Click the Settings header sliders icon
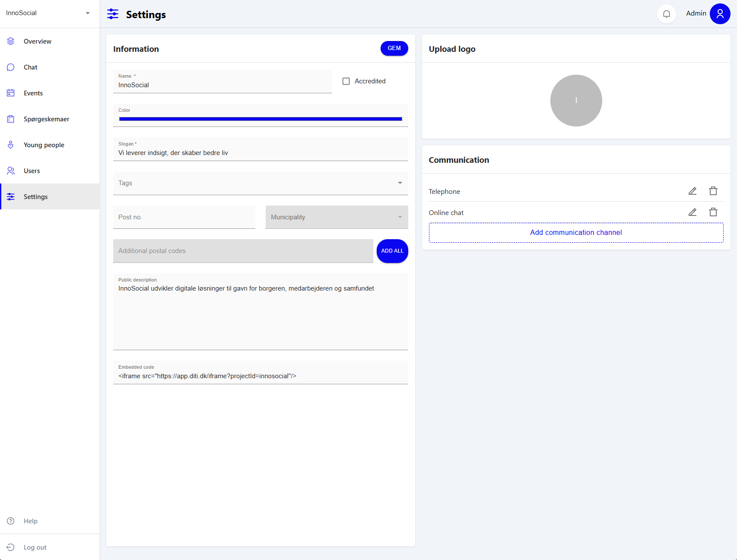The width and height of the screenshot is (737, 560). tap(113, 14)
